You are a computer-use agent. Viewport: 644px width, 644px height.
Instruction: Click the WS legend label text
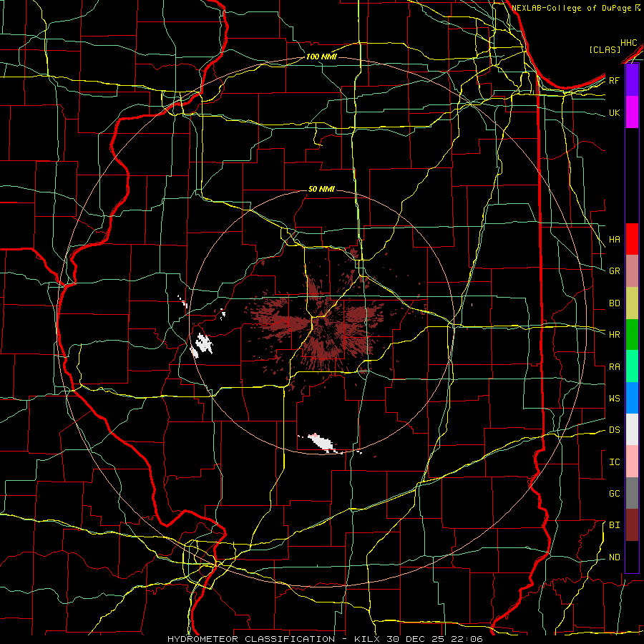(615, 399)
